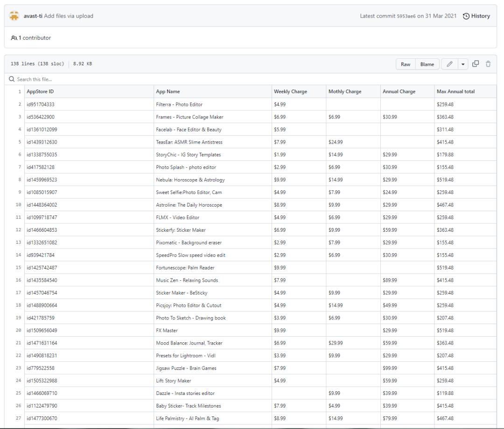Open the Blame view
The image size is (504, 429).
click(x=427, y=64)
